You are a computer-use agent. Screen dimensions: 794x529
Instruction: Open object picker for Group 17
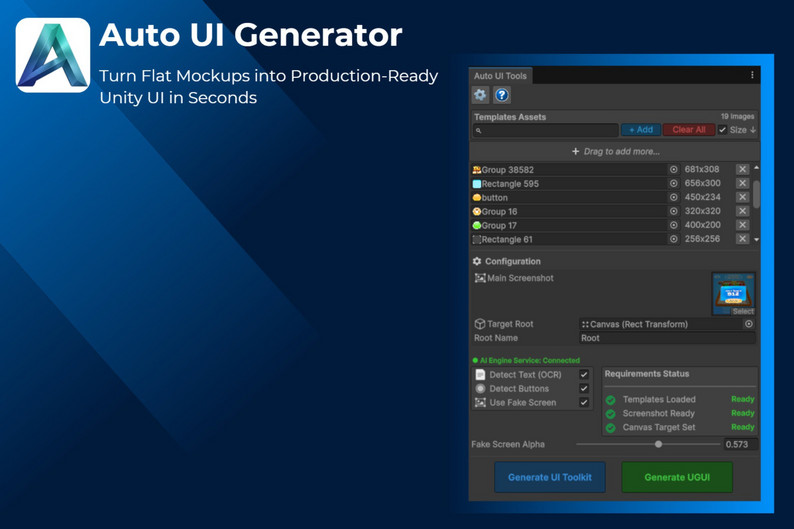coord(673,225)
